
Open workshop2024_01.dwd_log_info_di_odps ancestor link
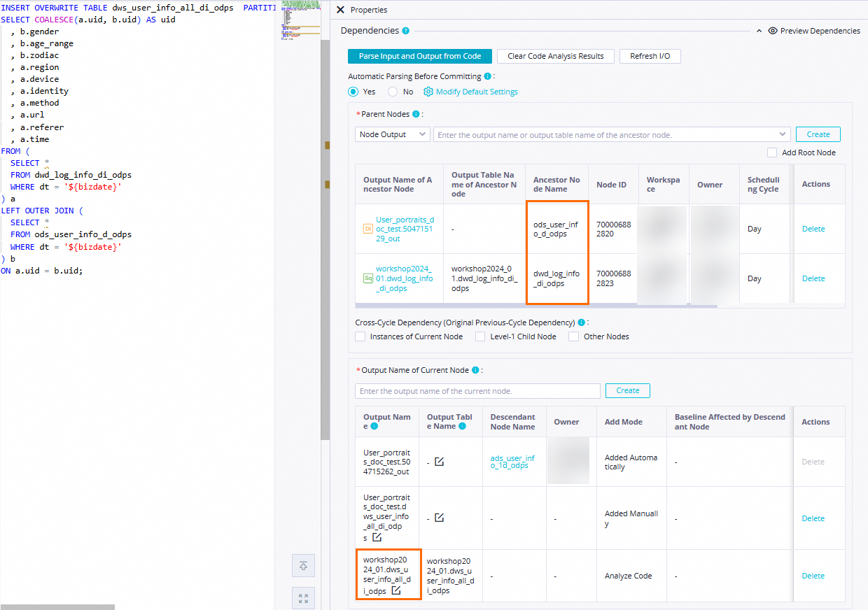404,278
